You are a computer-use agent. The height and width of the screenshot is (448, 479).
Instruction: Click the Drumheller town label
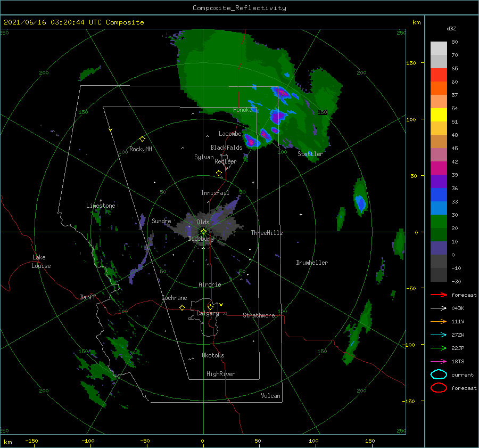(x=312, y=263)
